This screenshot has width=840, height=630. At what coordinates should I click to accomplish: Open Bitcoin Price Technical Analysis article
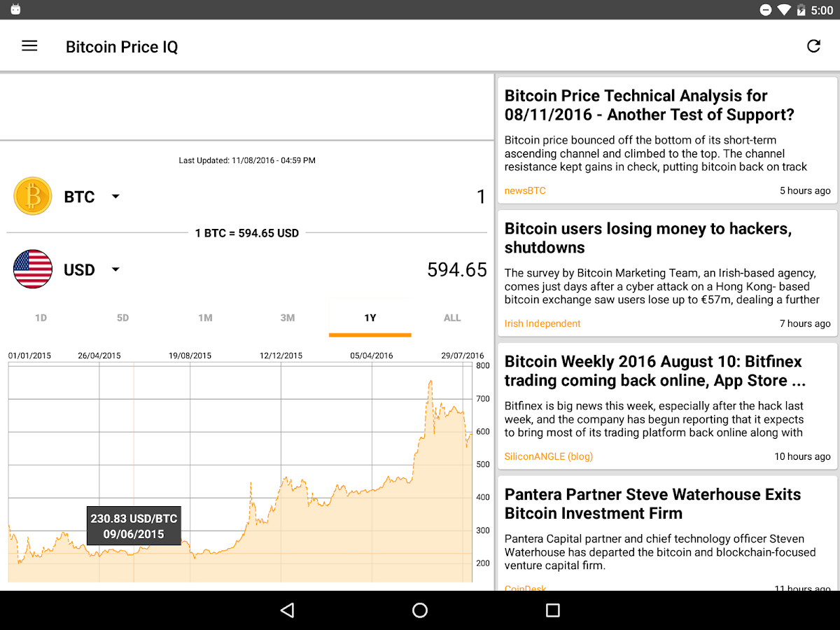coord(667,140)
